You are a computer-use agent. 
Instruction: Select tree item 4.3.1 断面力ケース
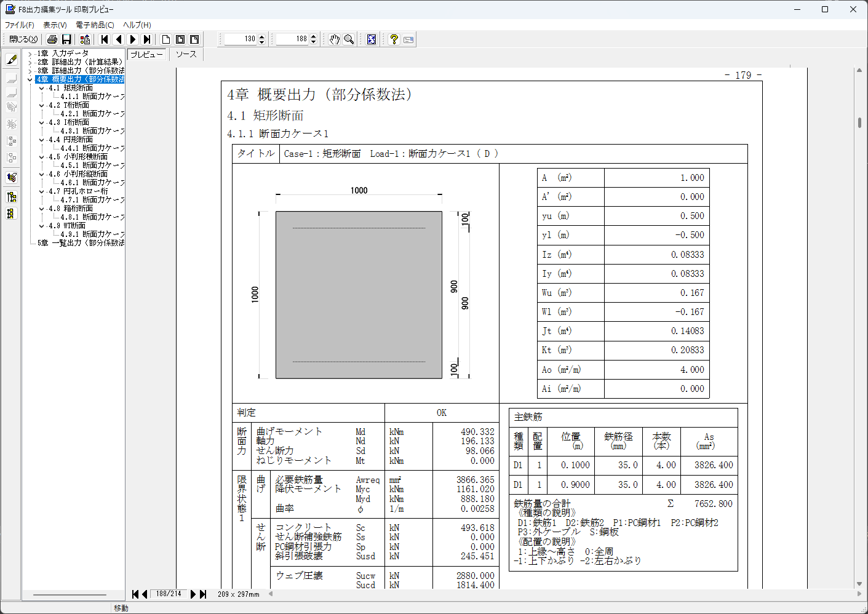coord(92,131)
